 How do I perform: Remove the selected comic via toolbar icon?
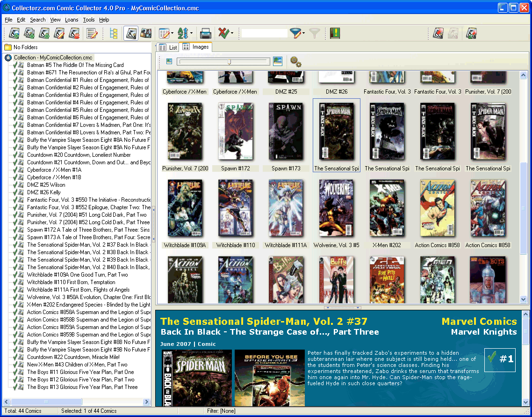click(73, 33)
